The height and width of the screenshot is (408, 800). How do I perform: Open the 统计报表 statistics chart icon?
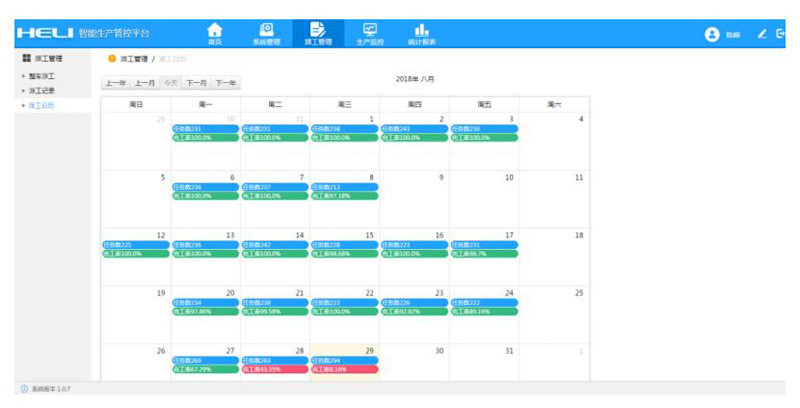coord(421,33)
